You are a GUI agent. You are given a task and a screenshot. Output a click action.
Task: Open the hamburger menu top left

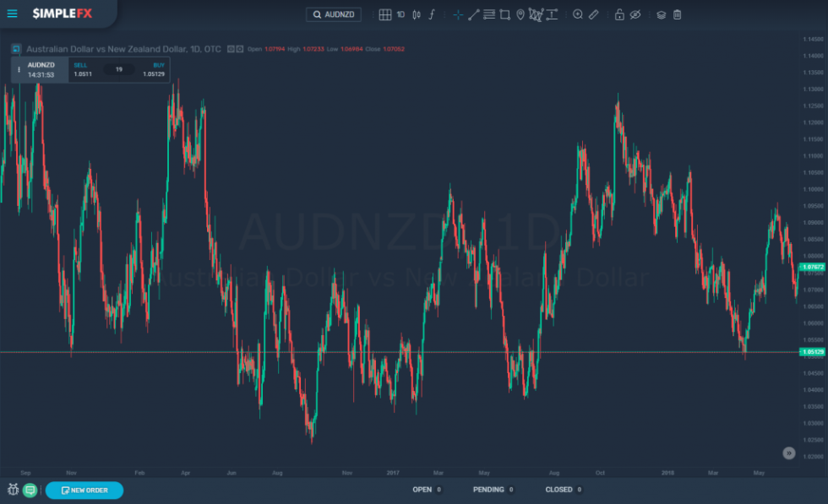13,14
